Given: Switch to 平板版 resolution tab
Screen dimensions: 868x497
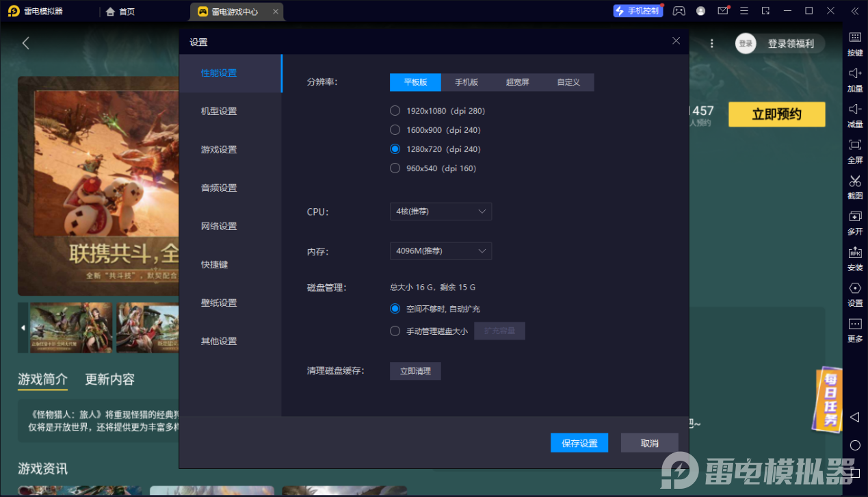Looking at the screenshot, I should 415,82.
